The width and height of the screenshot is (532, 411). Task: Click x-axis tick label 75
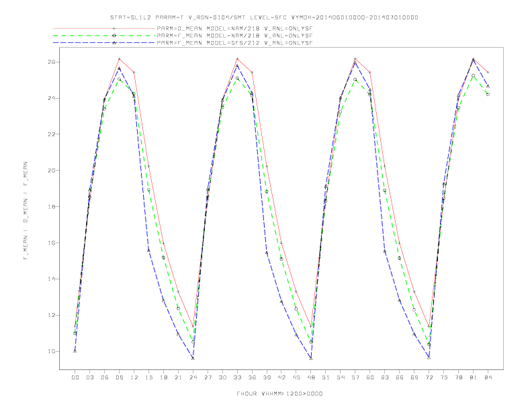[444, 377]
